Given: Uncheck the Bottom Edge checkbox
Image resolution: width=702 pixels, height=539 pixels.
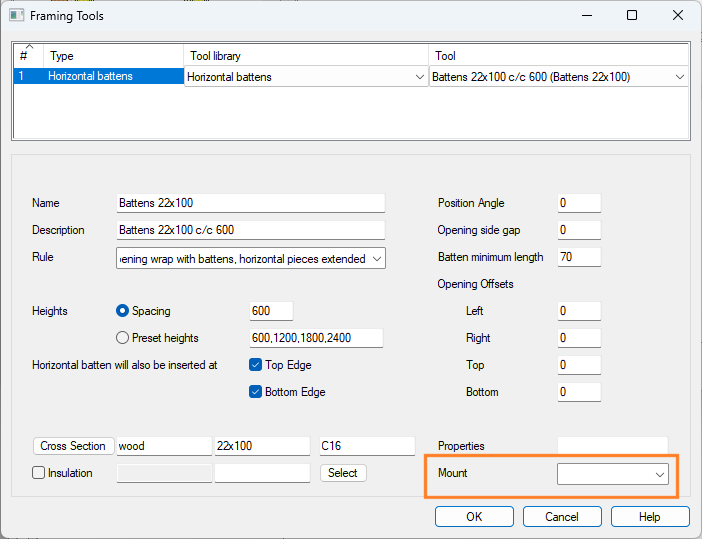Looking at the screenshot, I should (x=256, y=392).
